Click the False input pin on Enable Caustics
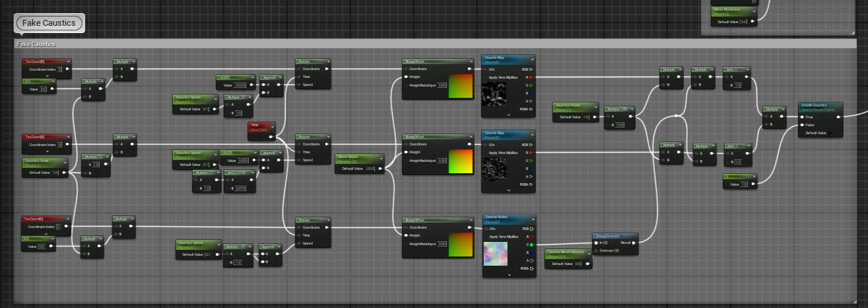The width and height of the screenshot is (868, 308). point(803,125)
